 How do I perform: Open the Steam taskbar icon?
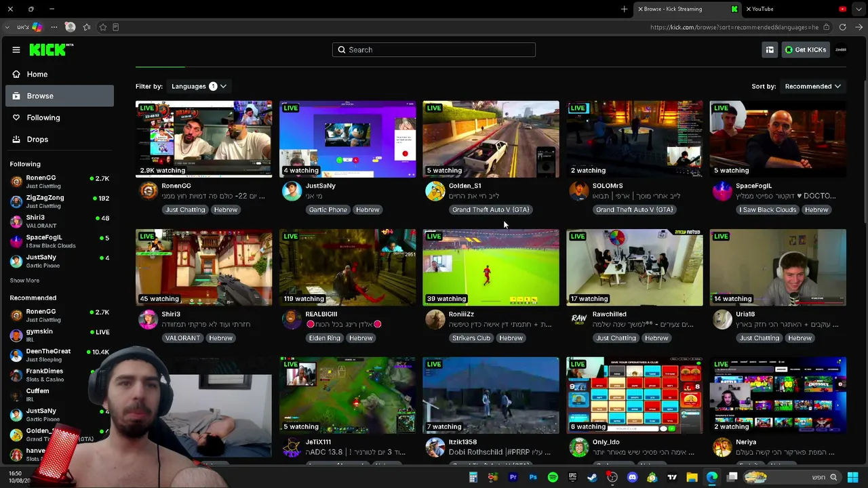pos(592,477)
